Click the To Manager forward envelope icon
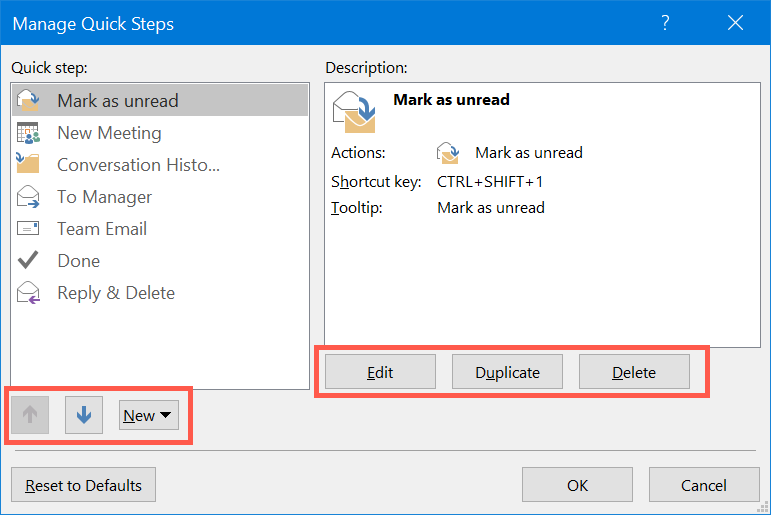 [x=28, y=197]
